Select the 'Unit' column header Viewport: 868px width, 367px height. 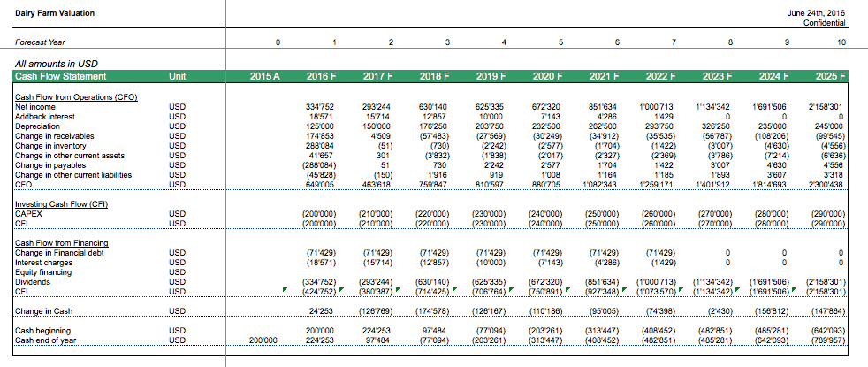click(x=177, y=76)
